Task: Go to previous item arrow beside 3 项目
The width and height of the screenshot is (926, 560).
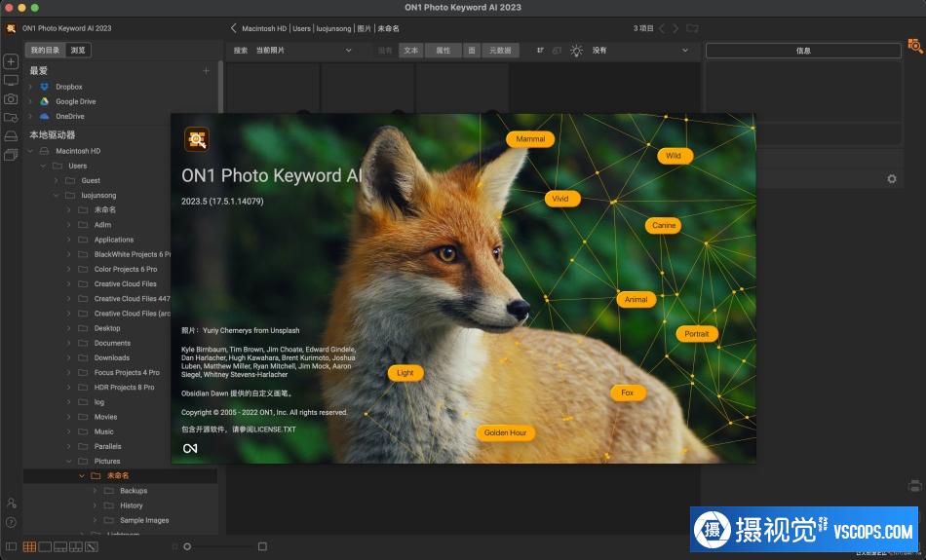Action: (x=662, y=28)
